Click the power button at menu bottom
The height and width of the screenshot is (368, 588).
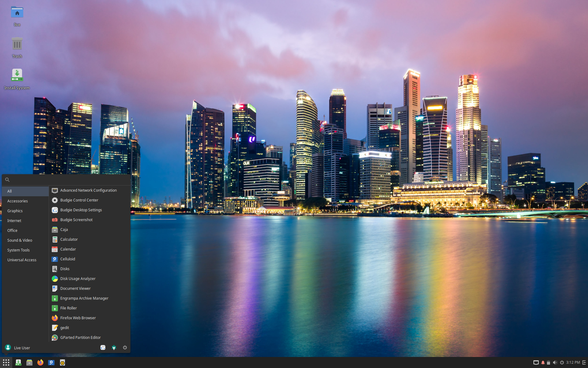tap(125, 347)
